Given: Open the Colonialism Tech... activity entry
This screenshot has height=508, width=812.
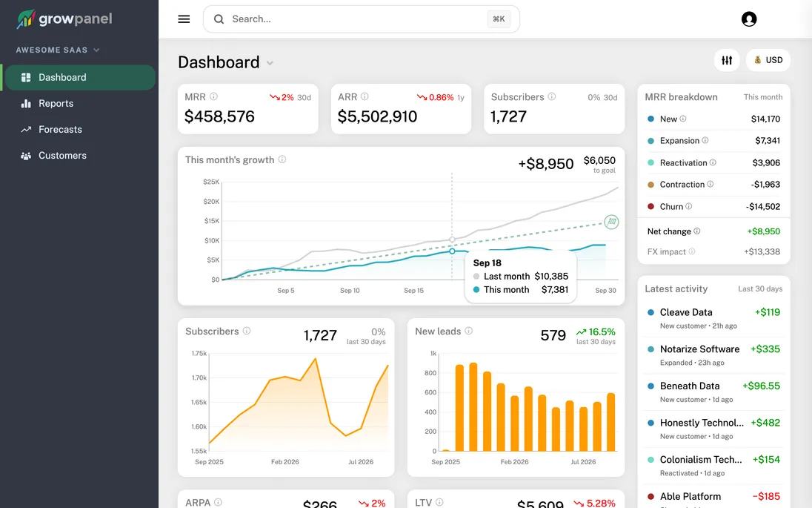Looking at the screenshot, I should pos(713,466).
